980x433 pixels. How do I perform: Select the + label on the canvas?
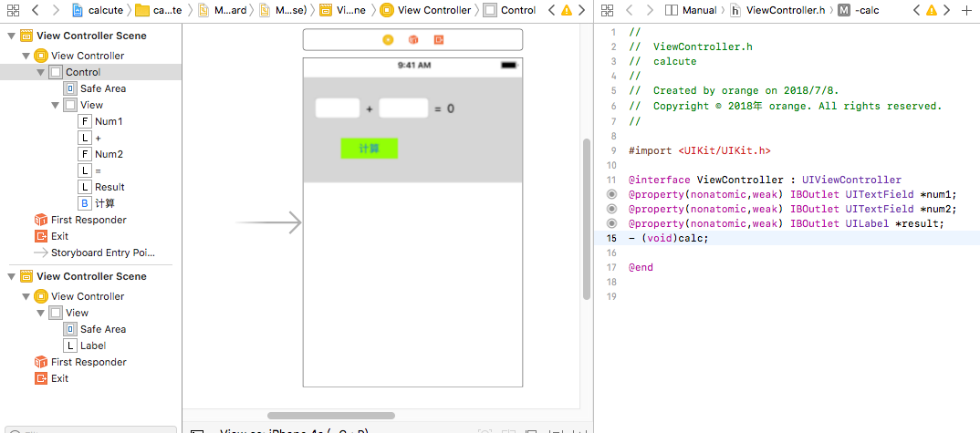pyautogui.click(x=370, y=108)
